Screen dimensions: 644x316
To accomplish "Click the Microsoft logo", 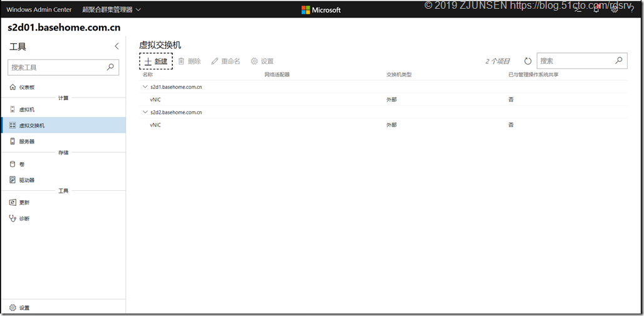I will (321, 10).
